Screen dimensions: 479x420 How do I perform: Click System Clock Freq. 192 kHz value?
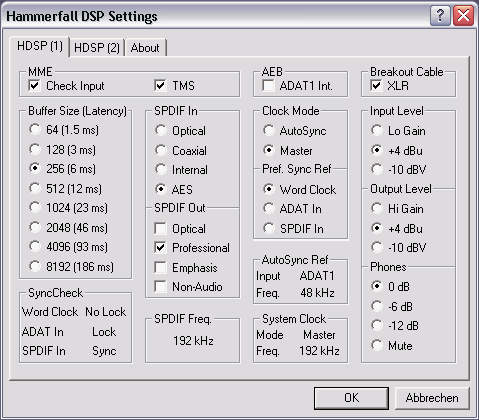(x=319, y=351)
